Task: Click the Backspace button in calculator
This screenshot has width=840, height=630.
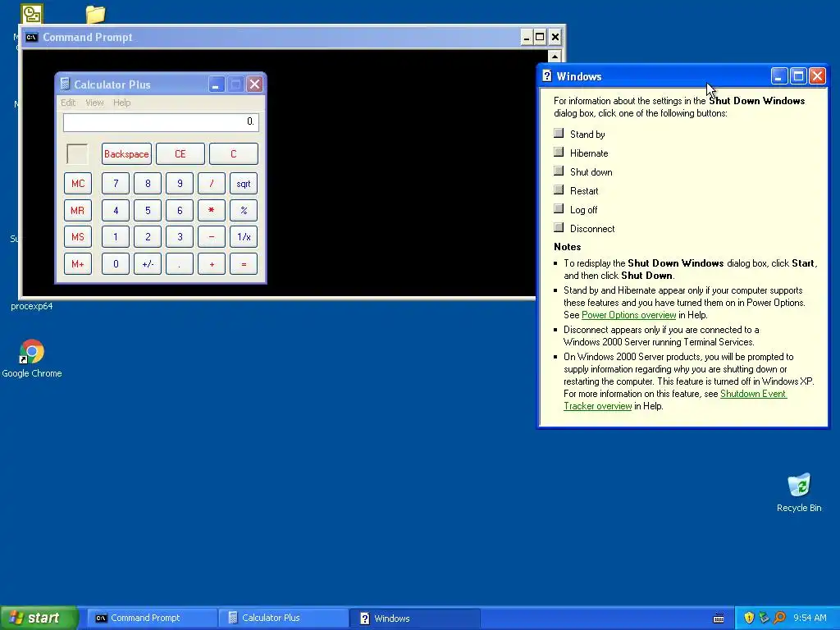Action: pyautogui.click(x=126, y=153)
